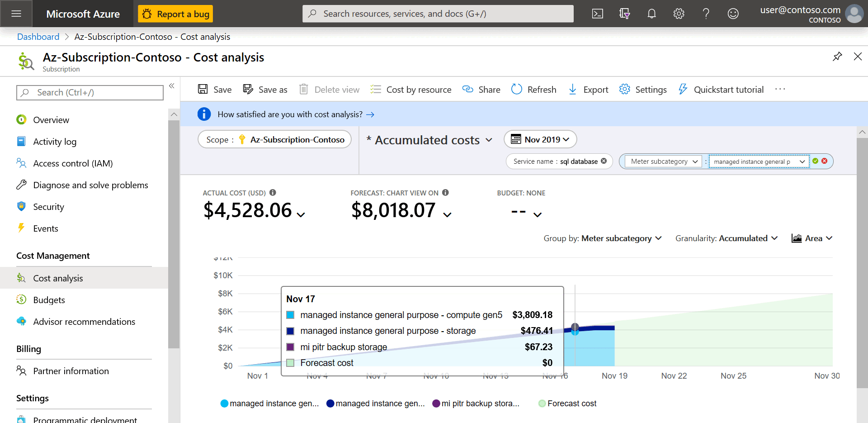Toggle Forecast cost legend series
This screenshot has width=868, height=423.
(567, 404)
